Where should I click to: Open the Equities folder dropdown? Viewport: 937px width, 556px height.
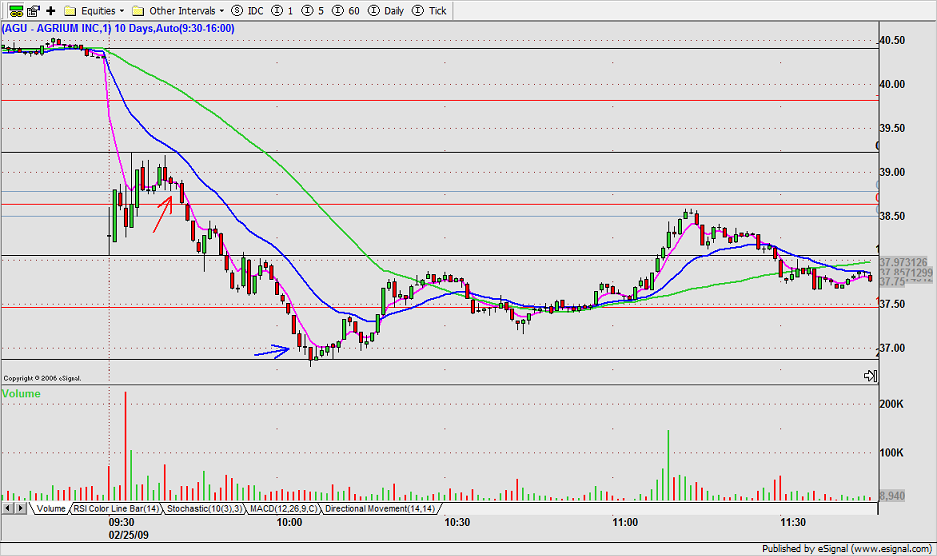[94, 11]
